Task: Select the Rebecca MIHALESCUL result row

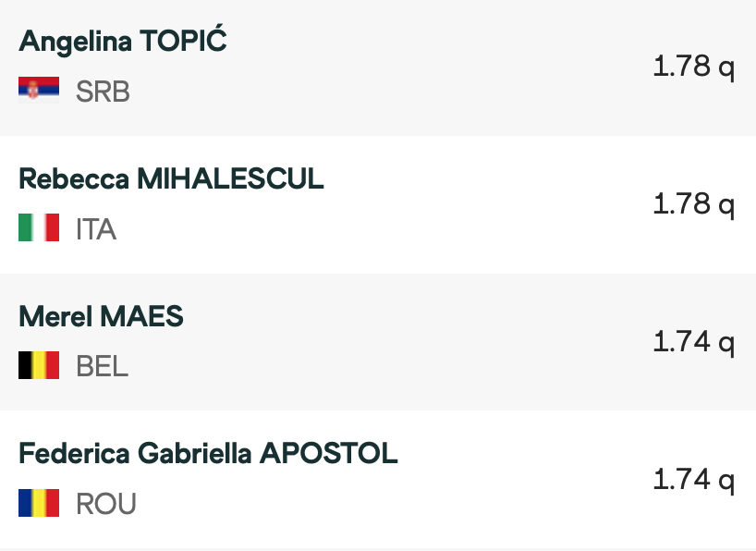Action: coord(378,204)
